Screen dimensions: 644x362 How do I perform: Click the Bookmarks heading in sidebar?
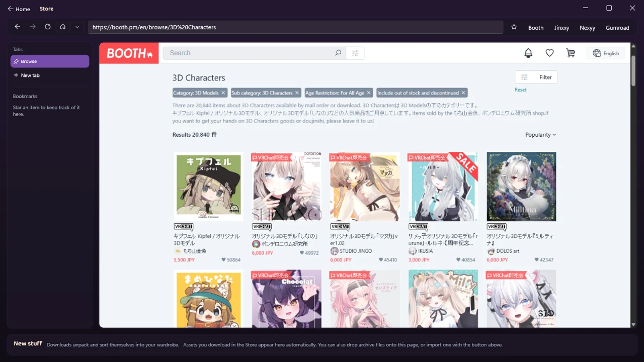[25, 96]
